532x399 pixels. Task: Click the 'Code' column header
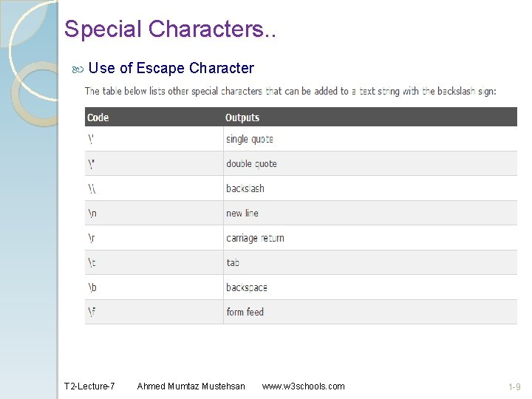pos(98,117)
